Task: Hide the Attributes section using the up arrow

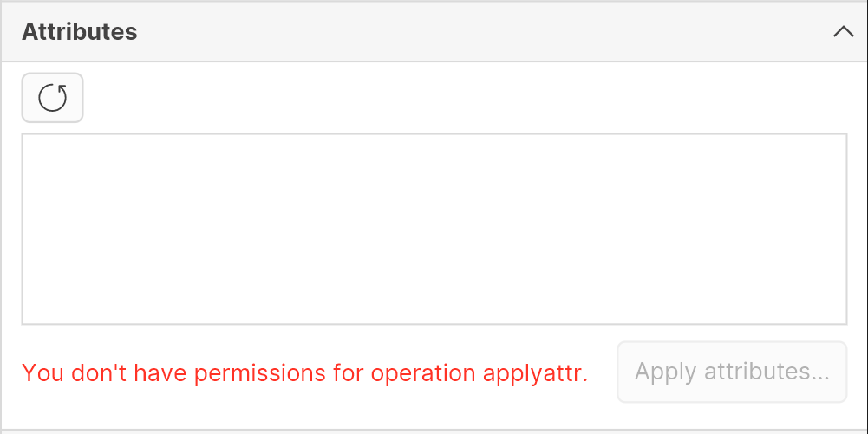Action: coord(843,32)
